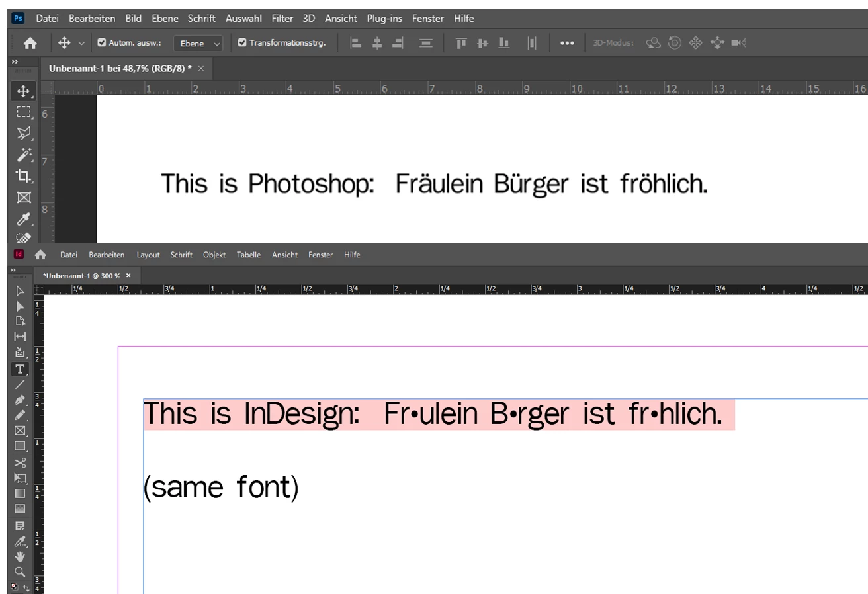The image size is (868, 594).
Task: Click Align left edges icon in Photoshop
Action: [356, 43]
